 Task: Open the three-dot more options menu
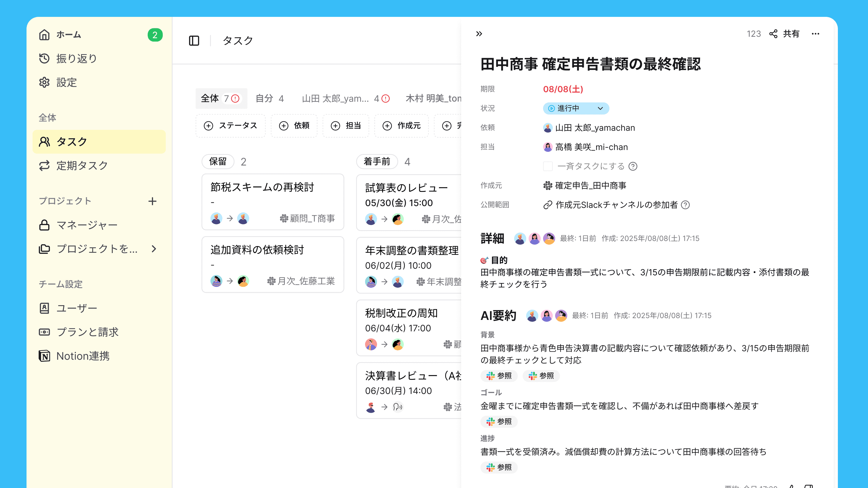[816, 34]
